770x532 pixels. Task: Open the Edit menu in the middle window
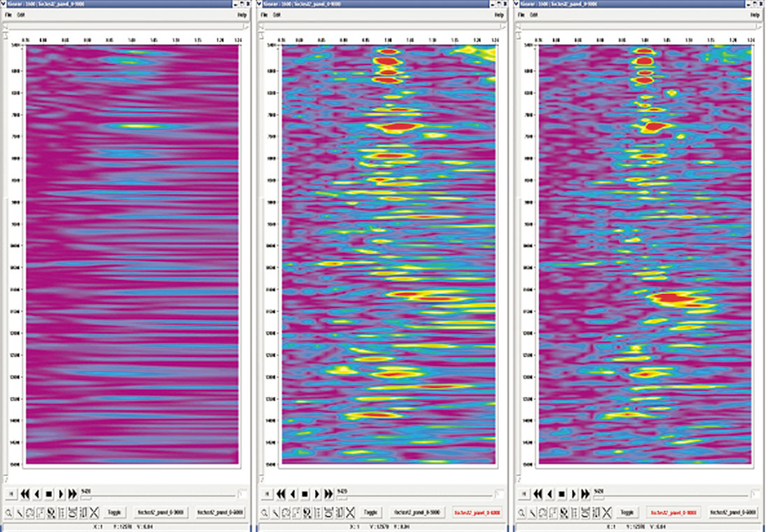(277, 15)
